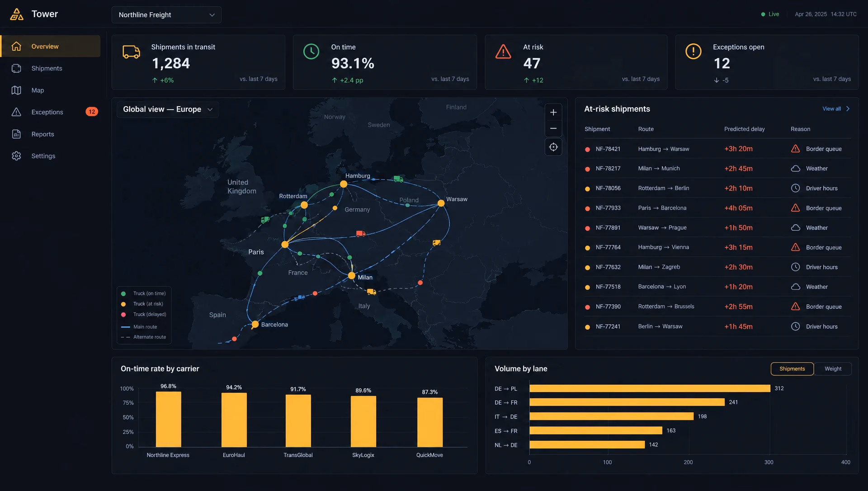Click the DE → PL volume bar

point(650,388)
